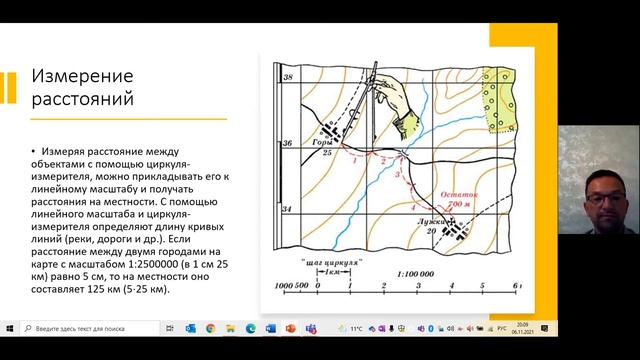Click the Горы village label on map
Screen dimensions: 640x360
tap(322, 142)
